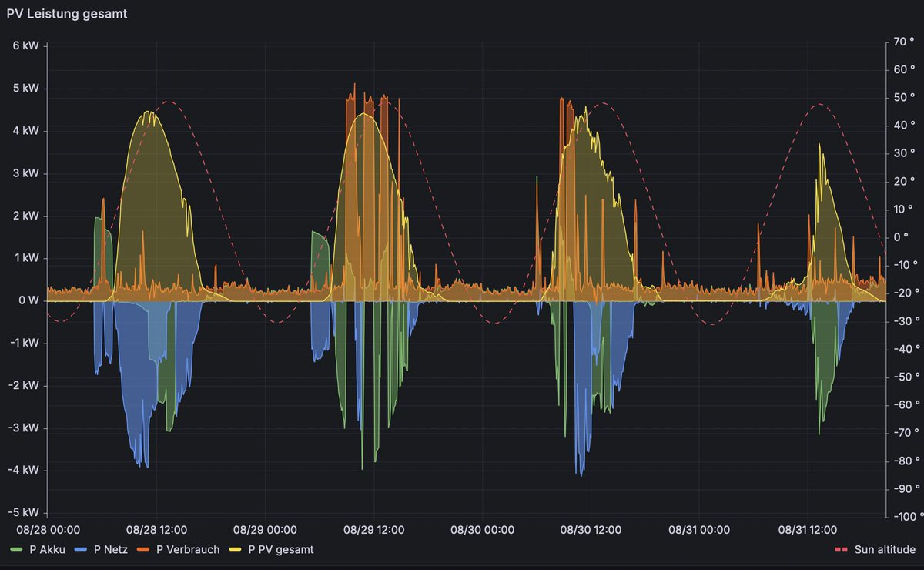The width and height of the screenshot is (924, 570).
Task: Toggle the P Netz series in legend
Action: tap(110, 550)
